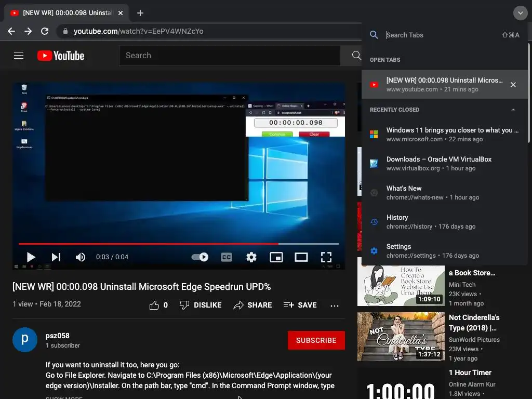Click the YouTube search magnifier button

(x=356, y=55)
